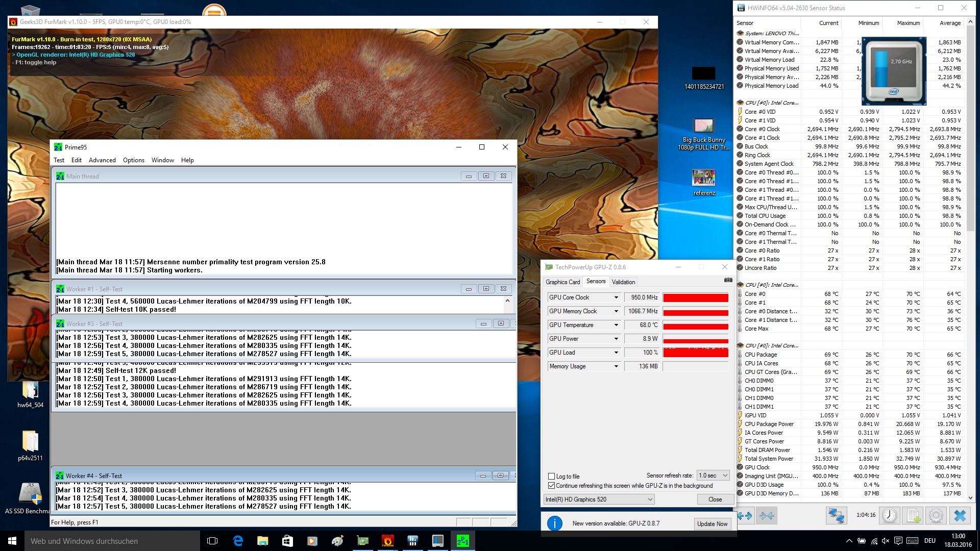Open Sensor refresh rate dropdown
The width and height of the screenshot is (980, 551).
[x=713, y=475]
